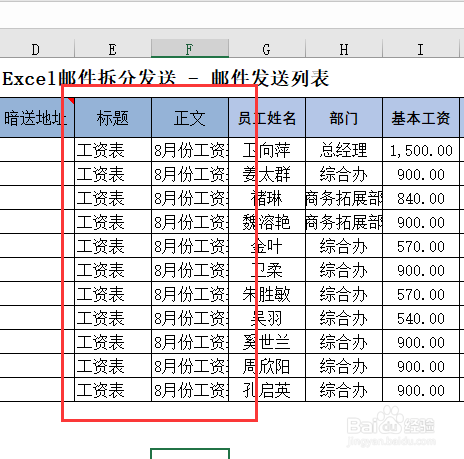Select column H header
This screenshot has width=464, height=459.
coord(344,49)
